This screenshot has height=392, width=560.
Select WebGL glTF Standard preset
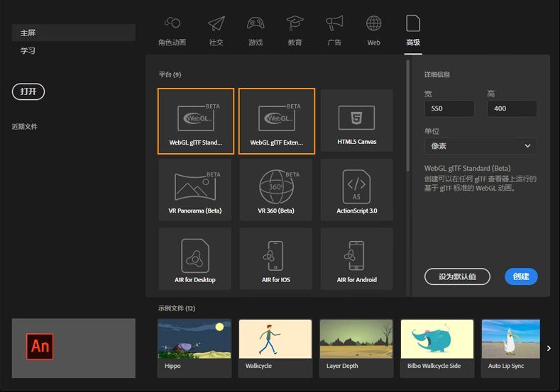pos(196,121)
